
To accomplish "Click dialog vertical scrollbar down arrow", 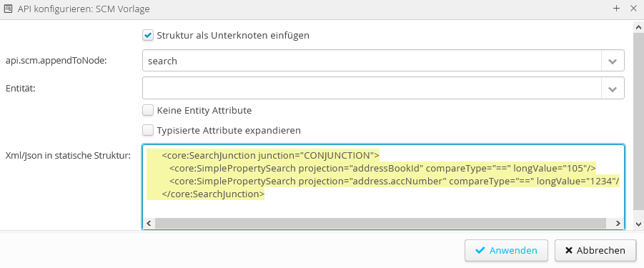I will tap(639, 224).
